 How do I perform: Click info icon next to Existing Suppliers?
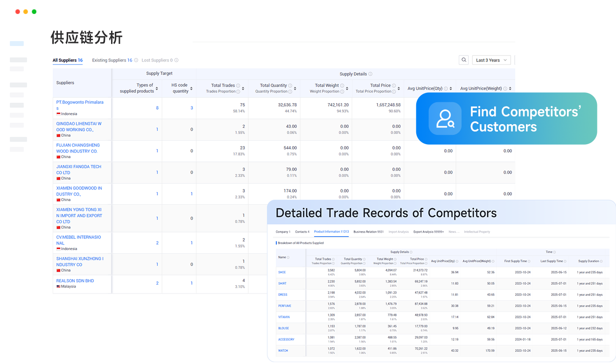click(136, 60)
